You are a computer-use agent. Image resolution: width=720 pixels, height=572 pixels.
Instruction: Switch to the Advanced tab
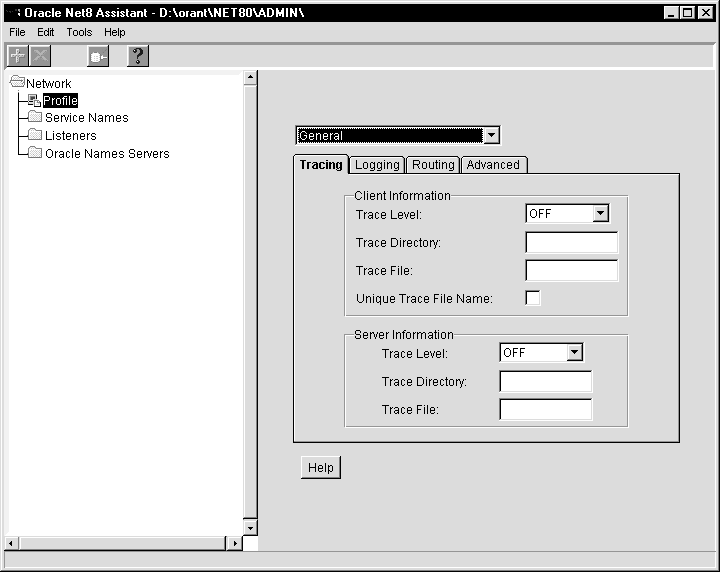pyautogui.click(x=493, y=164)
